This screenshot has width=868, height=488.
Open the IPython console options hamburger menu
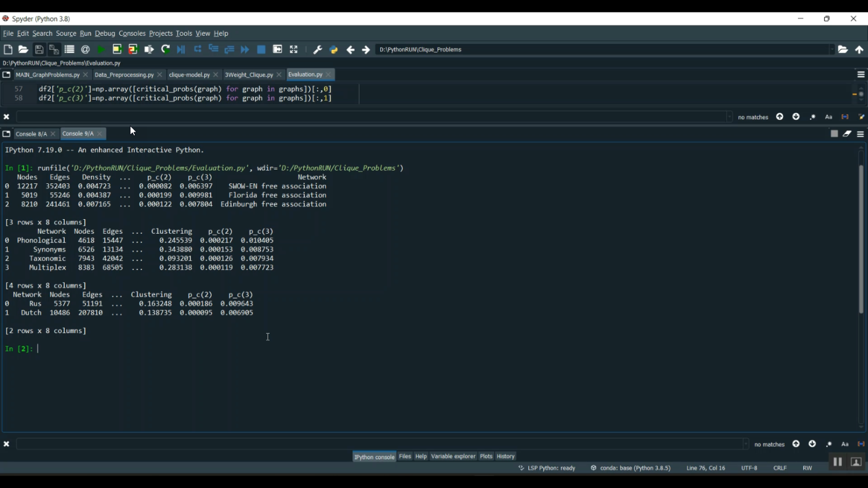[860, 134]
